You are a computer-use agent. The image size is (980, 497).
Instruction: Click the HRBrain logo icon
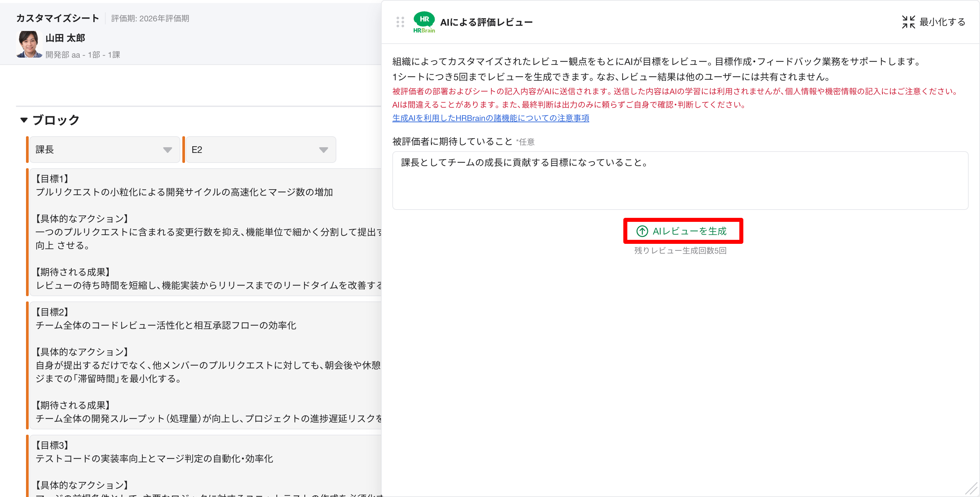424,22
